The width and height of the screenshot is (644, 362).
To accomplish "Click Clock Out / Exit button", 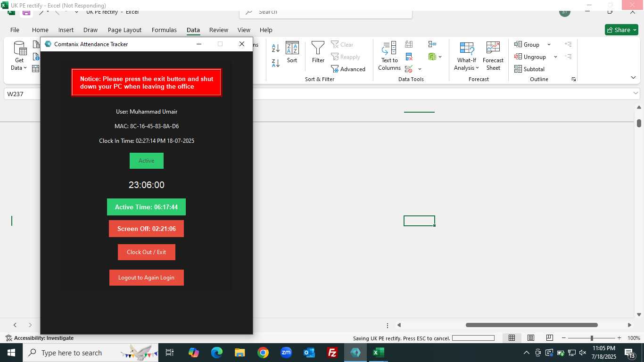I will (147, 252).
